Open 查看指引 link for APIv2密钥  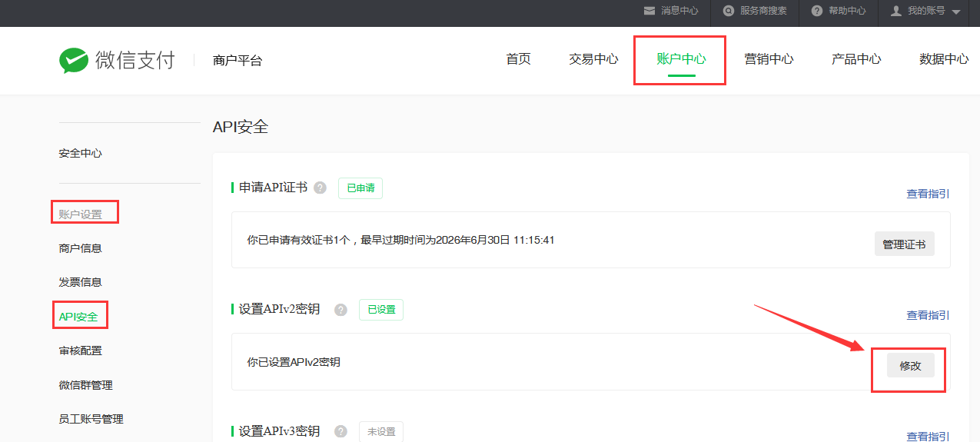[928, 315]
